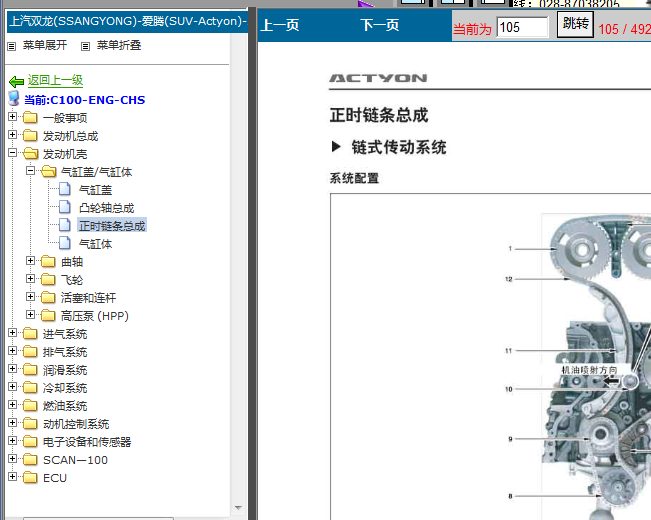Screen dimensions: 651x520
Task: Click the computer icon beside 当前:C100-ENG-CHS
Action: pos(14,99)
